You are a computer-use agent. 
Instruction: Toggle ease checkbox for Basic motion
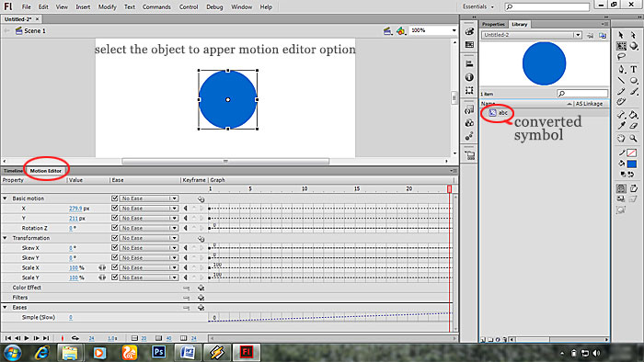click(115, 198)
